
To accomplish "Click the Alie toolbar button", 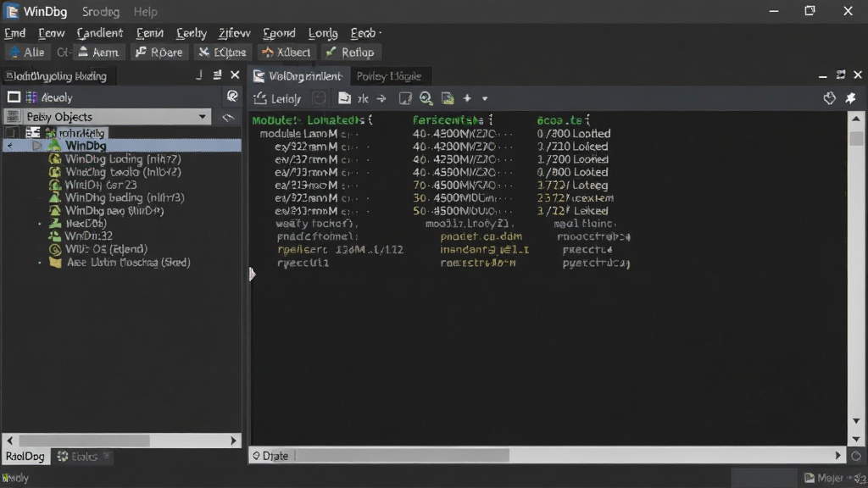I will [x=27, y=53].
